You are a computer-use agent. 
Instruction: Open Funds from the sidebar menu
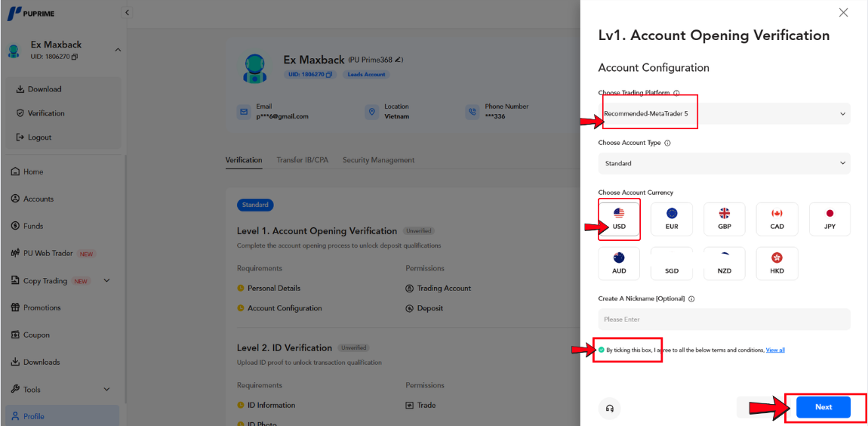[x=33, y=226]
